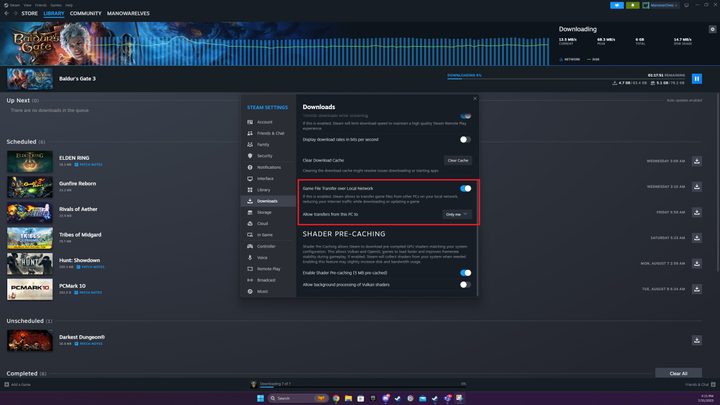This screenshot has height=405, width=720.
Task: Toggle throttle downloads while streaming switch
Action: (x=465, y=116)
